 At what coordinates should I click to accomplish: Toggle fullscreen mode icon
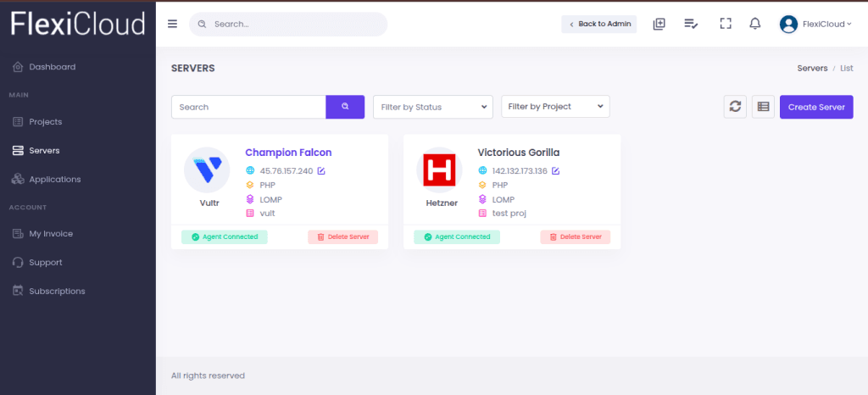[725, 24]
